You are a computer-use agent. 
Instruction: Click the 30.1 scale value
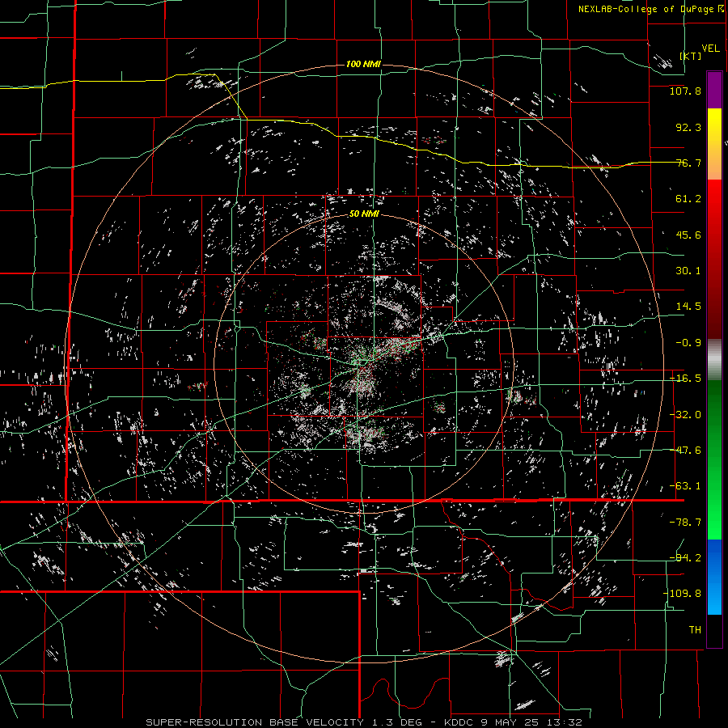688,271
